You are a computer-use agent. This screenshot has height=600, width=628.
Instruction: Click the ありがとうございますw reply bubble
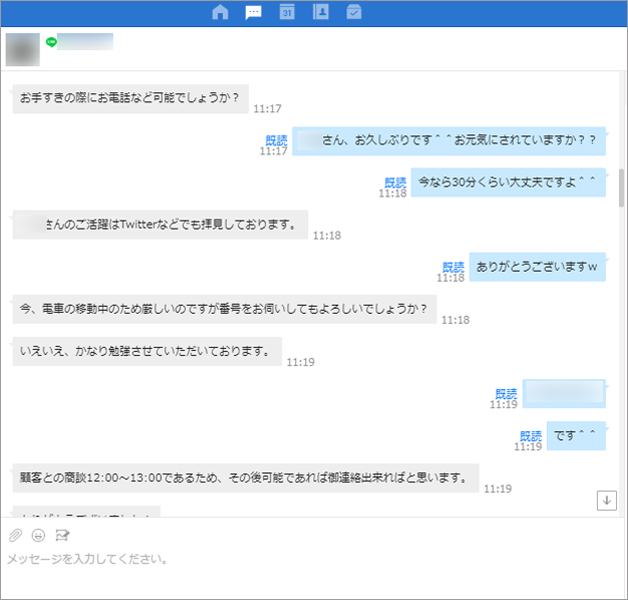(x=536, y=266)
